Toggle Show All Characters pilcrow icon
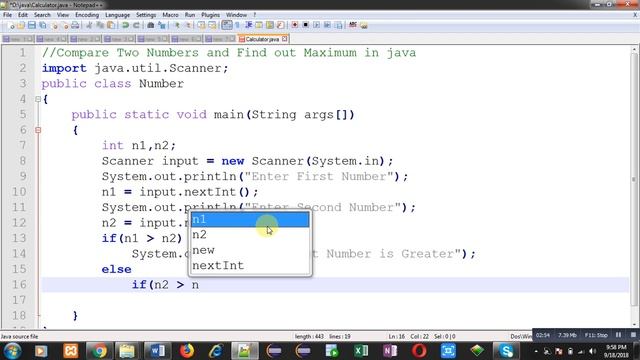This screenshot has height=360, width=640. [237, 25]
